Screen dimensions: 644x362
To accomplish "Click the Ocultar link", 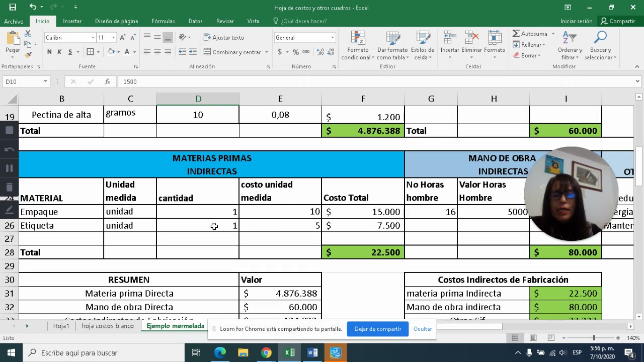I will point(423,329).
